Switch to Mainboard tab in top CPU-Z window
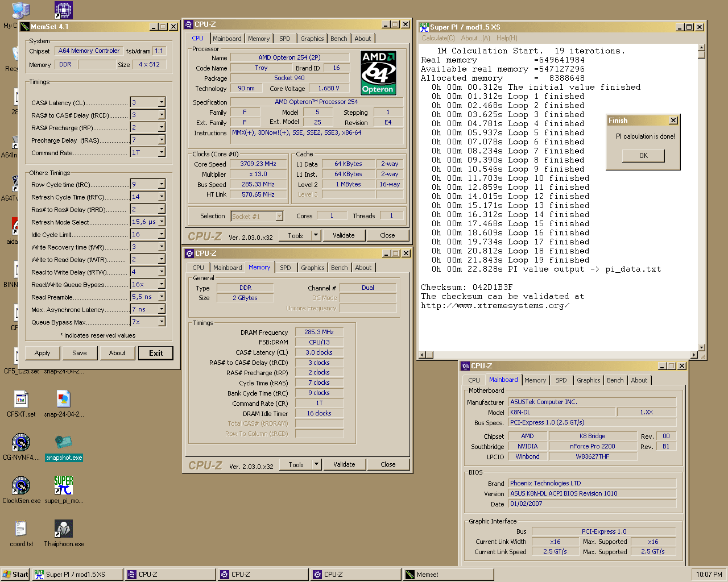 pos(227,39)
